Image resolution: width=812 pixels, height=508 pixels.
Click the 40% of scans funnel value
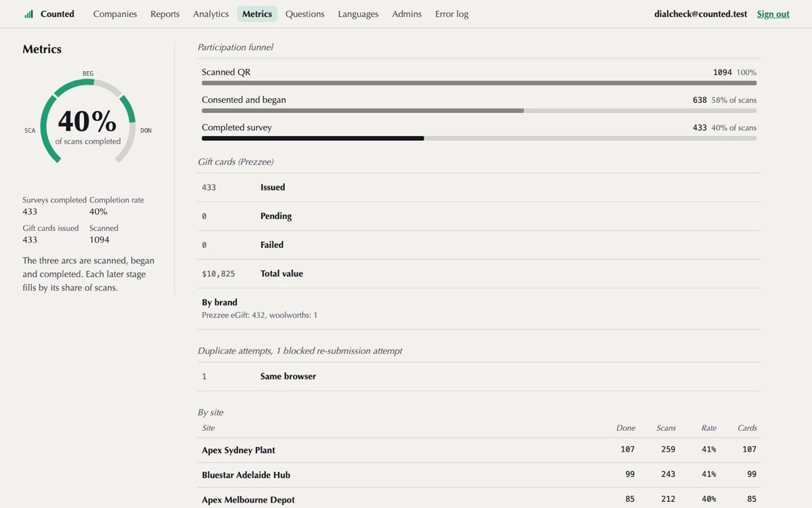click(x=734, y=127)
